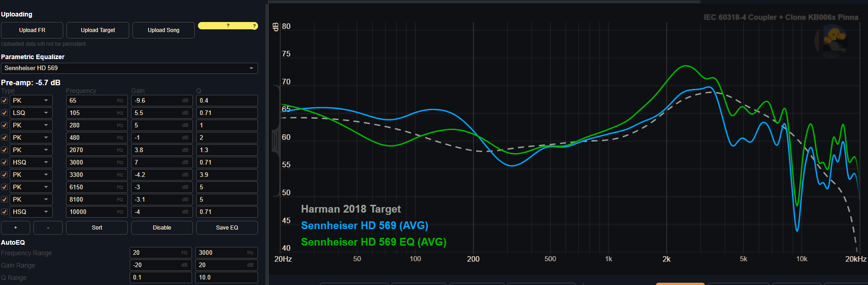
Task: Click the Disable button
Action: pyautogui.click(x=162, y=228)
